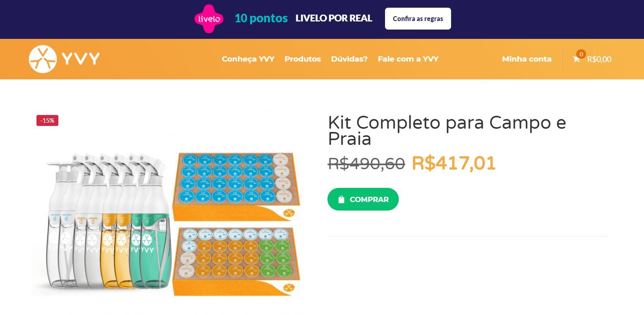This screenshot has width=644, height=315.
Task: Open the Produtos menu item
Action: pos(303,59)
